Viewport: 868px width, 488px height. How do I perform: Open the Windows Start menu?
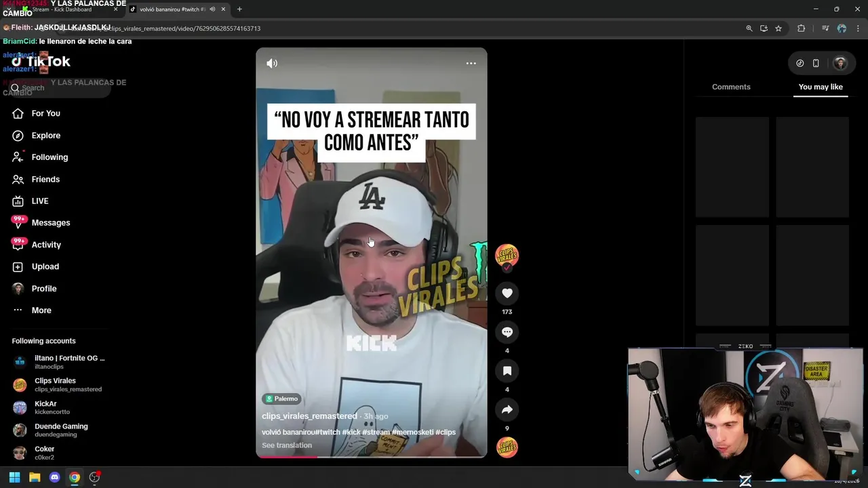(14, 477)
